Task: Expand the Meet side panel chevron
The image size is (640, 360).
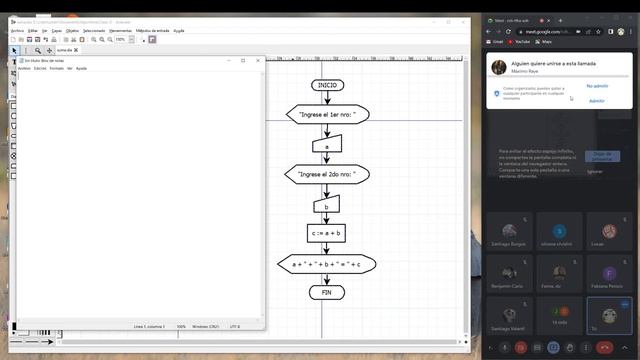Action: [624, 348]
